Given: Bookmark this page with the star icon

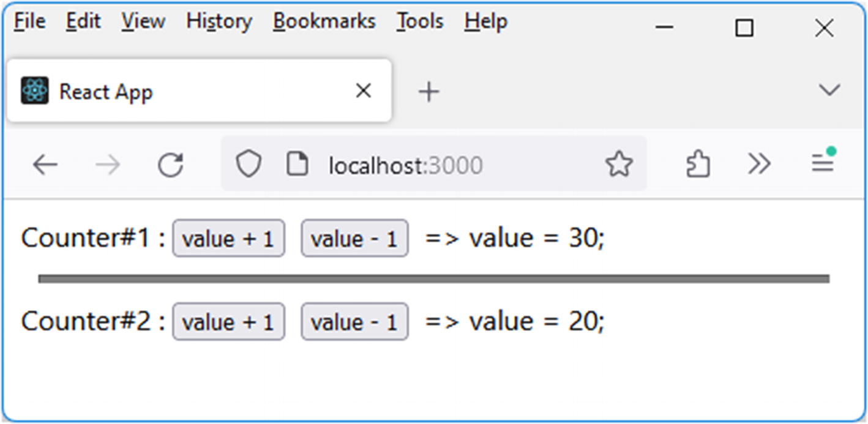Looking at the screenshot, I should tap(618, 165).
